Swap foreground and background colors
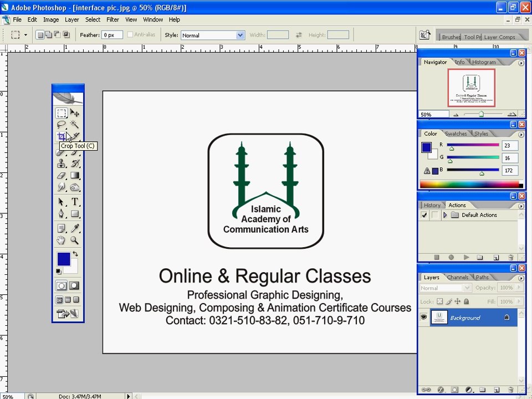The height and width of the screenshot is (399, 532). 75,254
